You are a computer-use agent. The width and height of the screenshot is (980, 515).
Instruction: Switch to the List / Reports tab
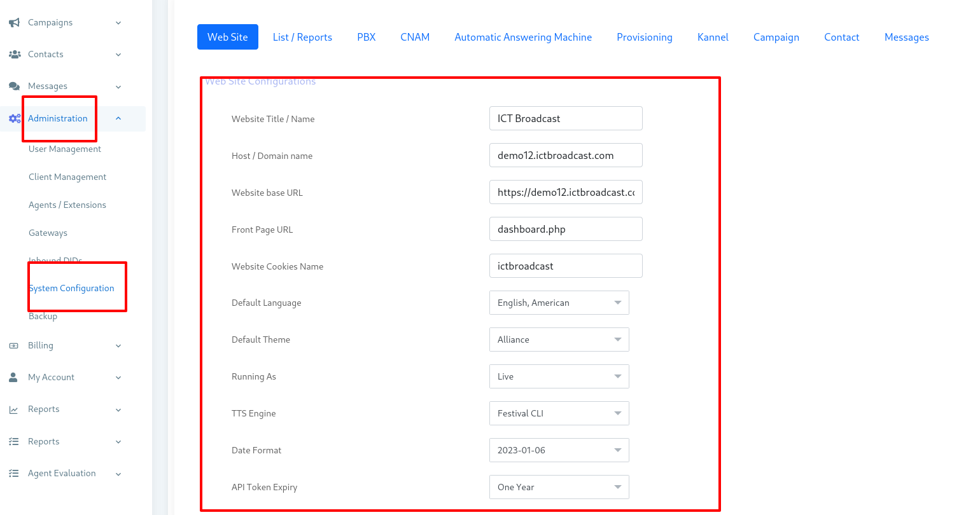click(x=302, y=37)
